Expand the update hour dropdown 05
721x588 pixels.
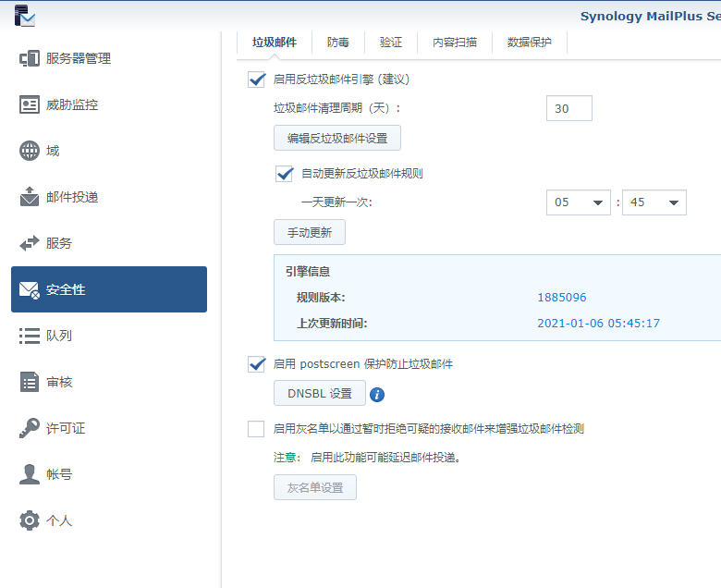578,202
